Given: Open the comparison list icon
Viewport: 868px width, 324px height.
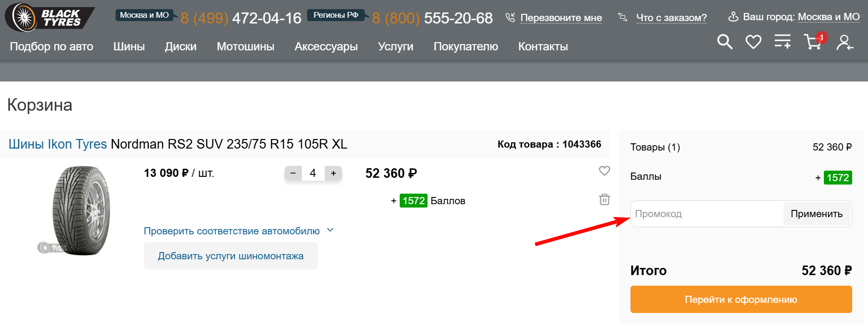Looking at the screenshot, I should click(x=783, y=42).
